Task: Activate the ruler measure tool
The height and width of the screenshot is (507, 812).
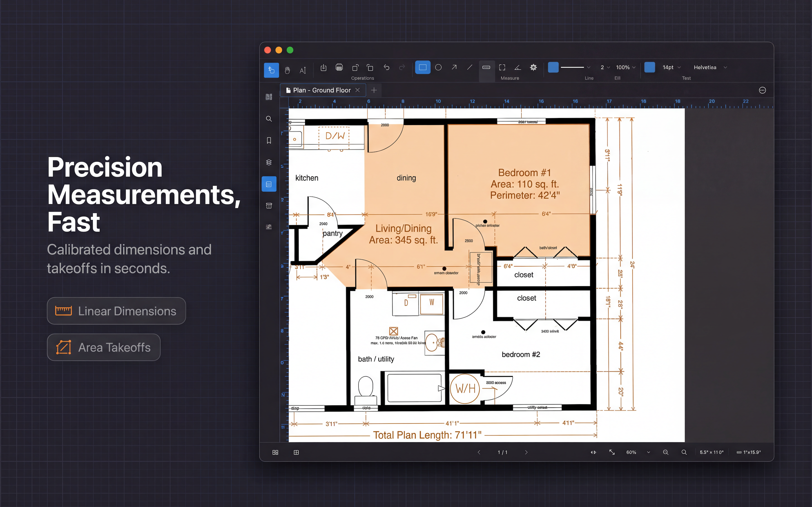Action: click(486, 67)
